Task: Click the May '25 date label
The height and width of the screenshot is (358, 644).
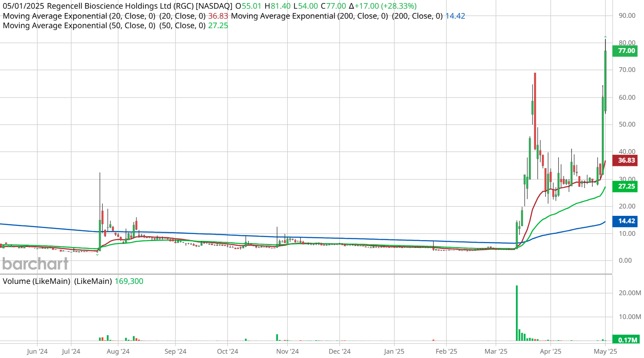Action: coord(605,351)
